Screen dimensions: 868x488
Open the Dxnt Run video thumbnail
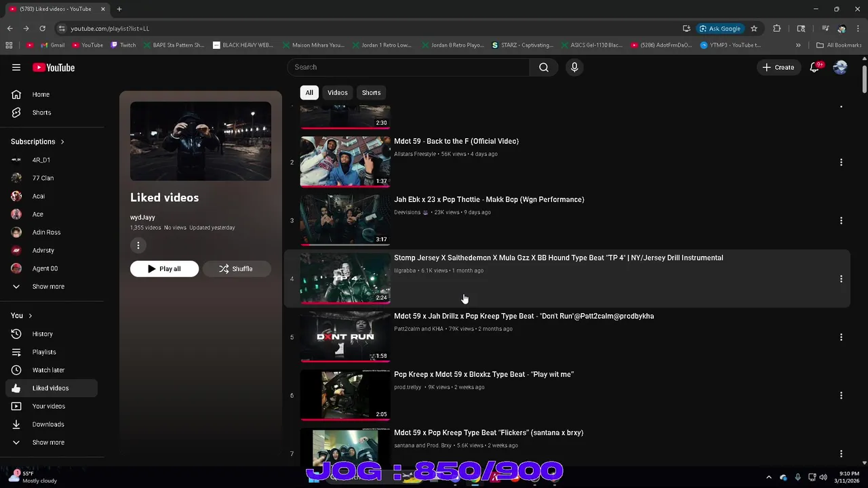pyautogui.click(x=345, y=337)
